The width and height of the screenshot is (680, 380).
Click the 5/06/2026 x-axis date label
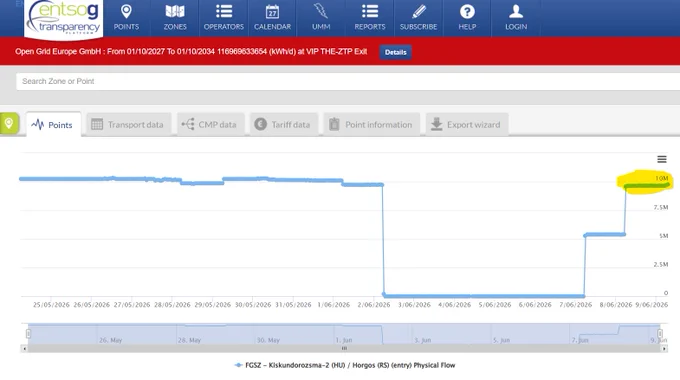pos(495,305)
